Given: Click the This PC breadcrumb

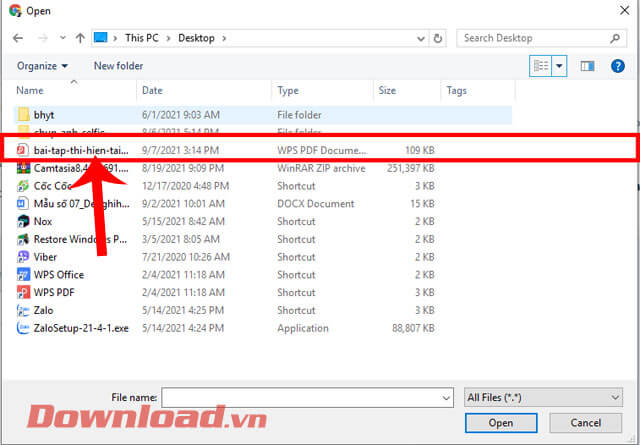Looking at the screenshot, I should (x=142, y=38).
